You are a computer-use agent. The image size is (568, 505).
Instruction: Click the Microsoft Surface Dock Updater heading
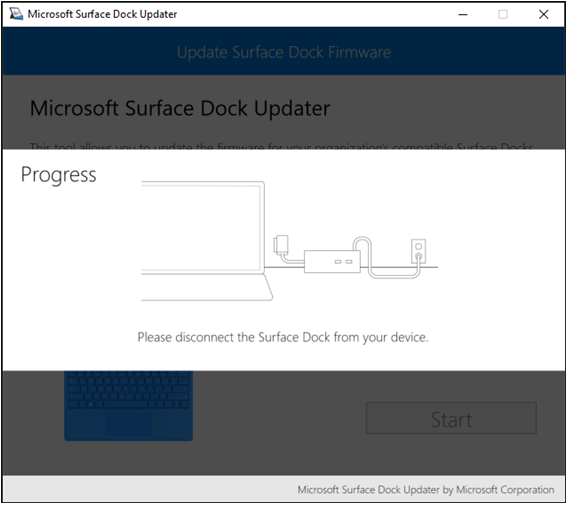point(180,108)
